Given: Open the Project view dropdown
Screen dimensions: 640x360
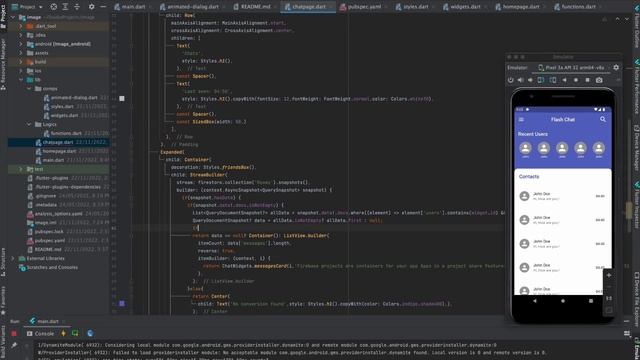Looking at the screenshot, I should pyautogui.click(x=27, y=7).
